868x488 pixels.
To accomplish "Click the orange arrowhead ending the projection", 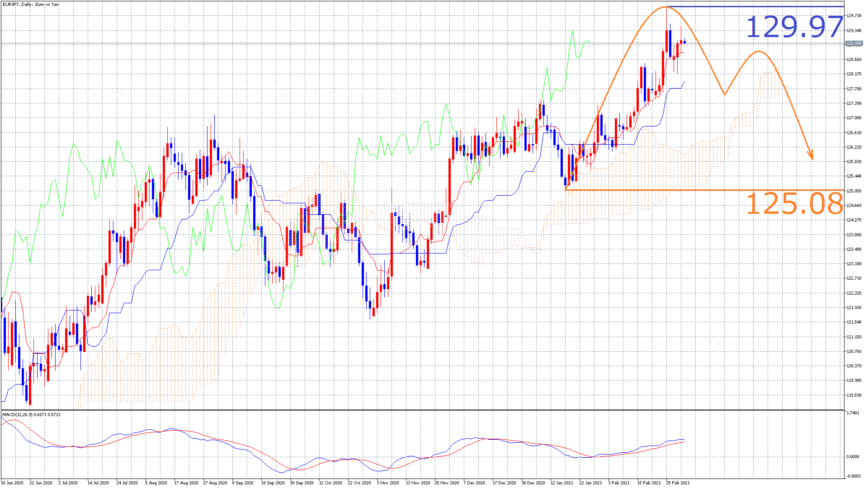I will tap(811, 156).
